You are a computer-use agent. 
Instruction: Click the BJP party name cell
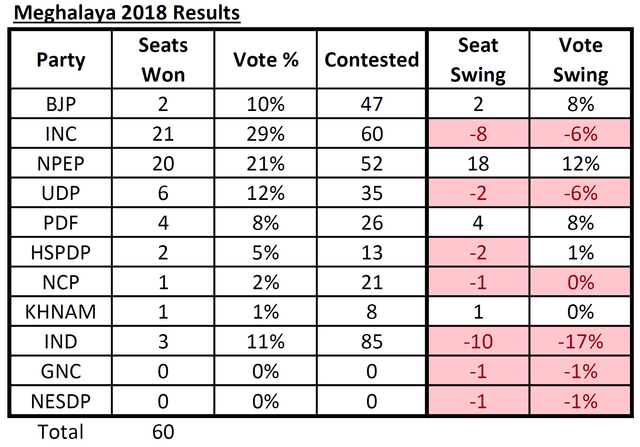point(60,103)
